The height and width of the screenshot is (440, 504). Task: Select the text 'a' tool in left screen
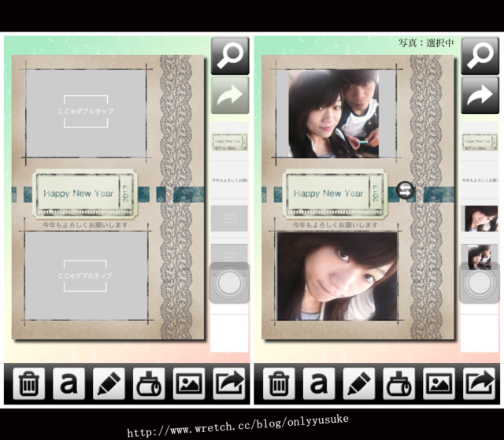[x=69, y=383]
